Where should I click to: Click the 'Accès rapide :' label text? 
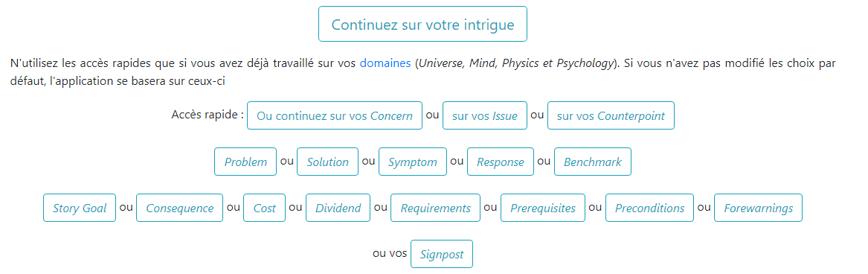(208, 115)
